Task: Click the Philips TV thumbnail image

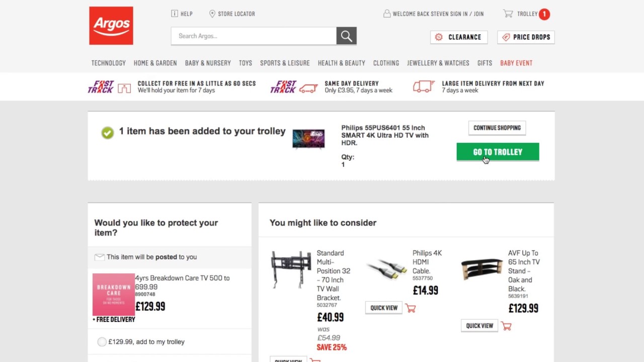Action: (308, 139)
